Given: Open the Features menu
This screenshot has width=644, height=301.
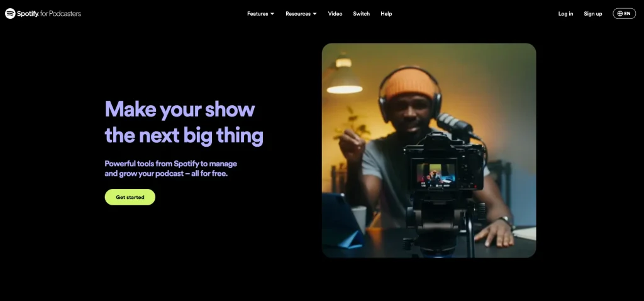Looking at the screenshot, I should pos(257,14).
